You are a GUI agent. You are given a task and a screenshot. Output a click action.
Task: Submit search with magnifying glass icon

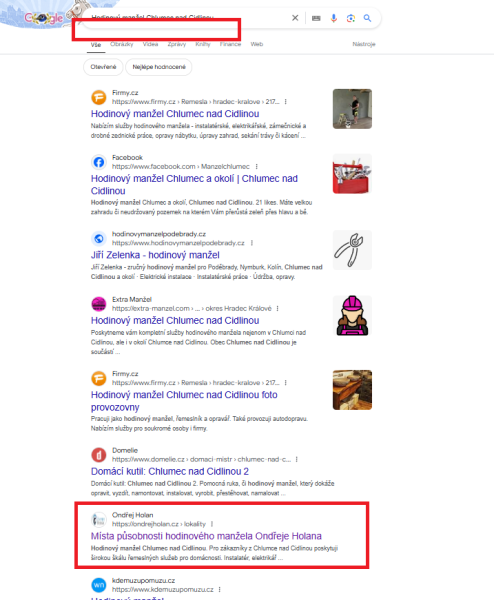[367, 18]
